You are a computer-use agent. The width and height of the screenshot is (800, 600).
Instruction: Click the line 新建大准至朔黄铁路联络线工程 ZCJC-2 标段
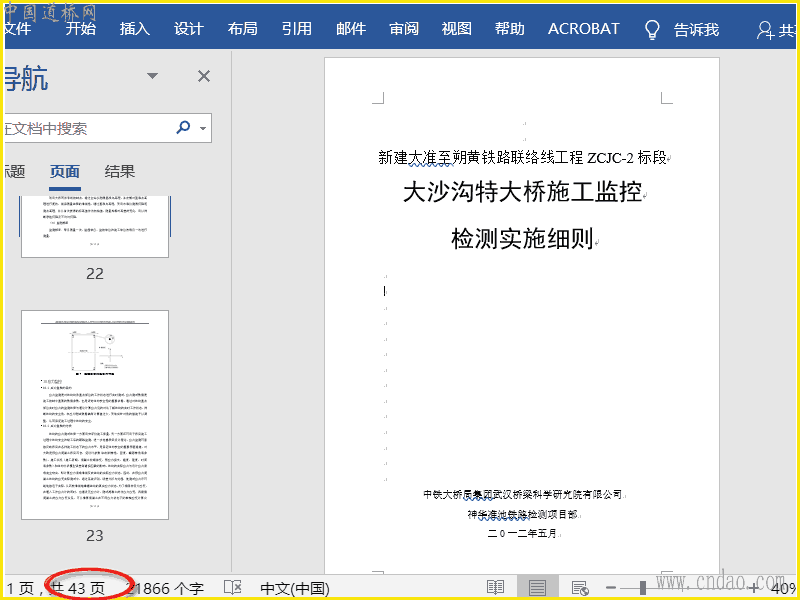click(522, 158)
